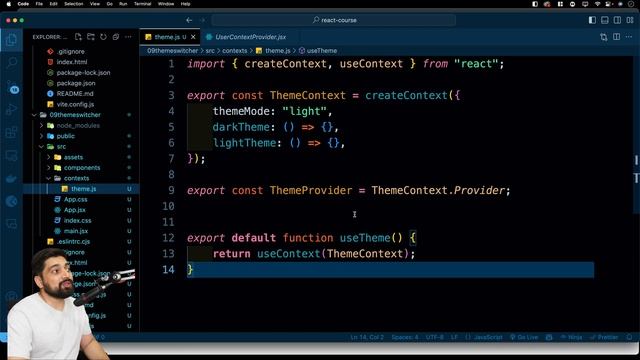Open editor more actions ellipsis
640x360 pixels.
(x=629, y=37)
